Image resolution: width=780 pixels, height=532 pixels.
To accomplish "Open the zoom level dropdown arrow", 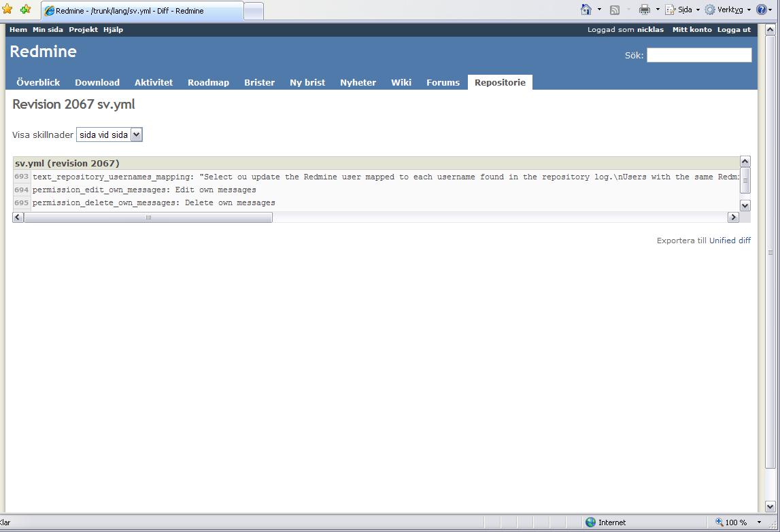I will point(759,522).
